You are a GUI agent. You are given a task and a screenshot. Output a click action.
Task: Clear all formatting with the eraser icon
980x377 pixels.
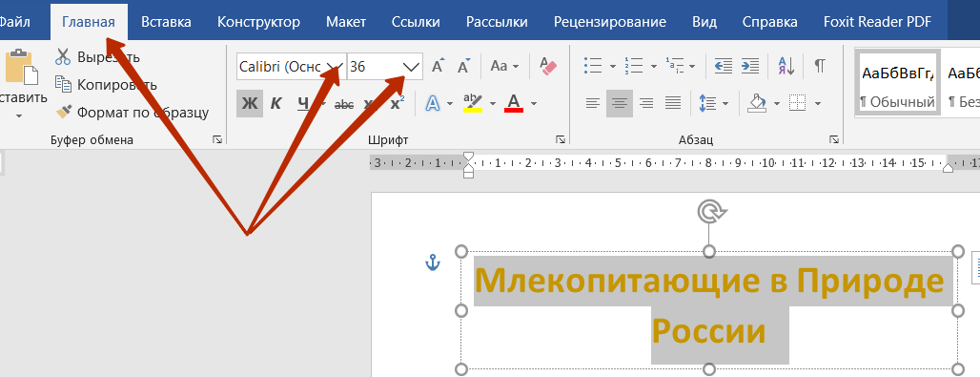click(x=548, y=66)
